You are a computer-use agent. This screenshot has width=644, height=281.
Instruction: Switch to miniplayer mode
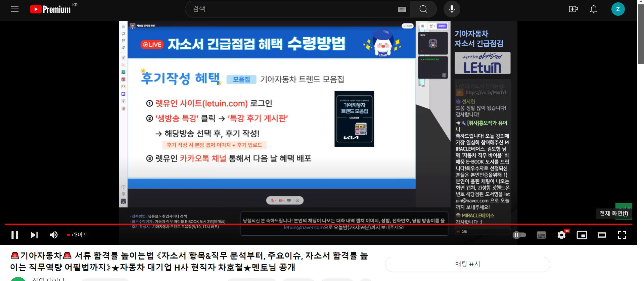click(582, 235)
